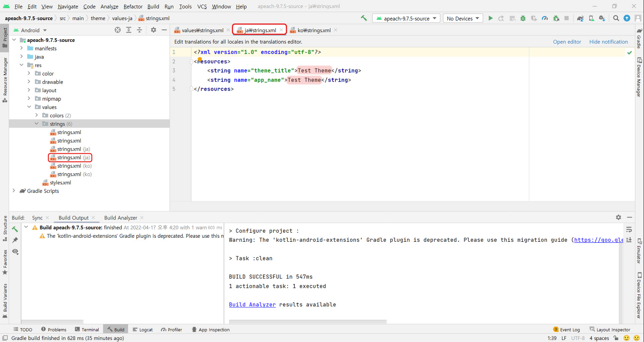Open Build panel eye view options

[x=15, y=251]
